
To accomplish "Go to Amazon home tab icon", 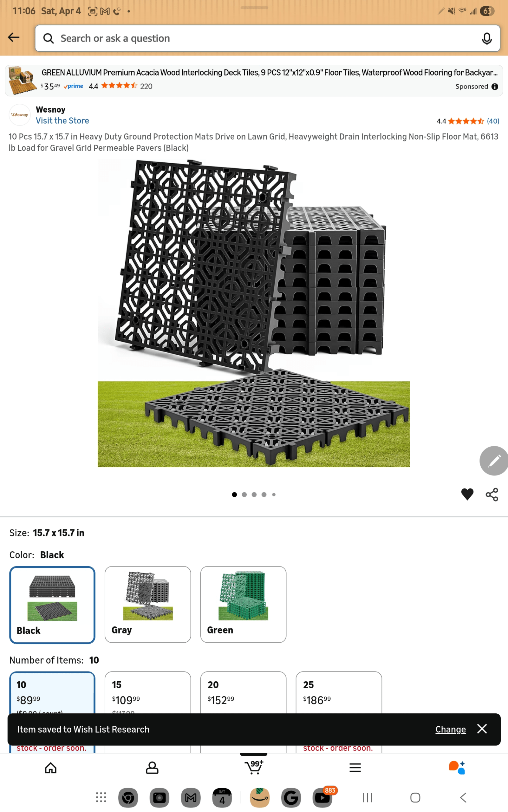I will click(x=51, y=768).
